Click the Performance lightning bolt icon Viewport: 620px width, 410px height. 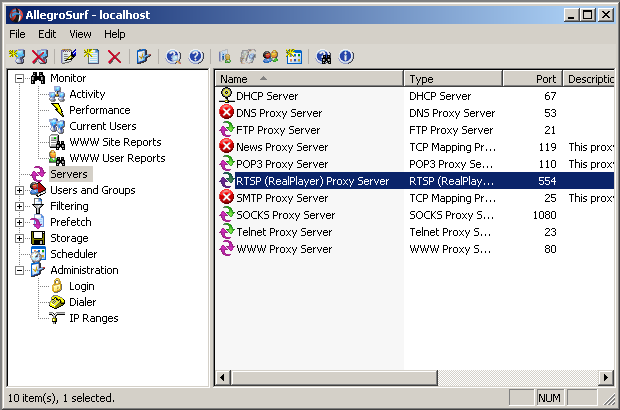[x=58, y=110]
